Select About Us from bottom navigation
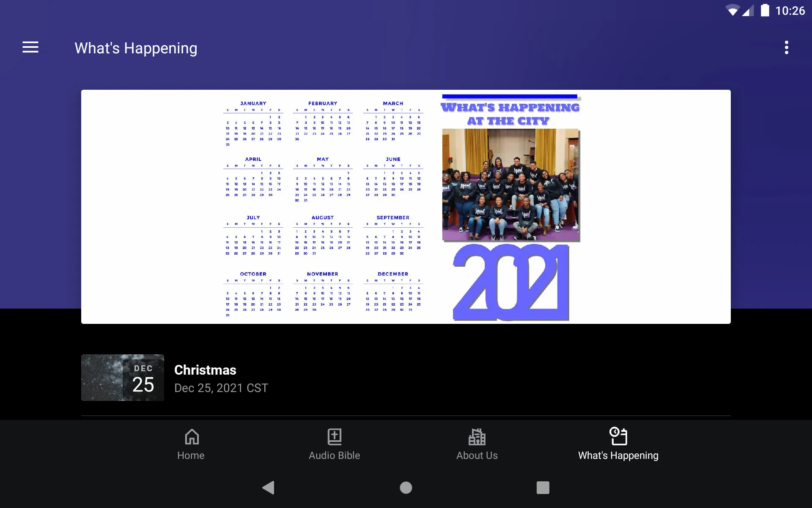 (477, 444)
